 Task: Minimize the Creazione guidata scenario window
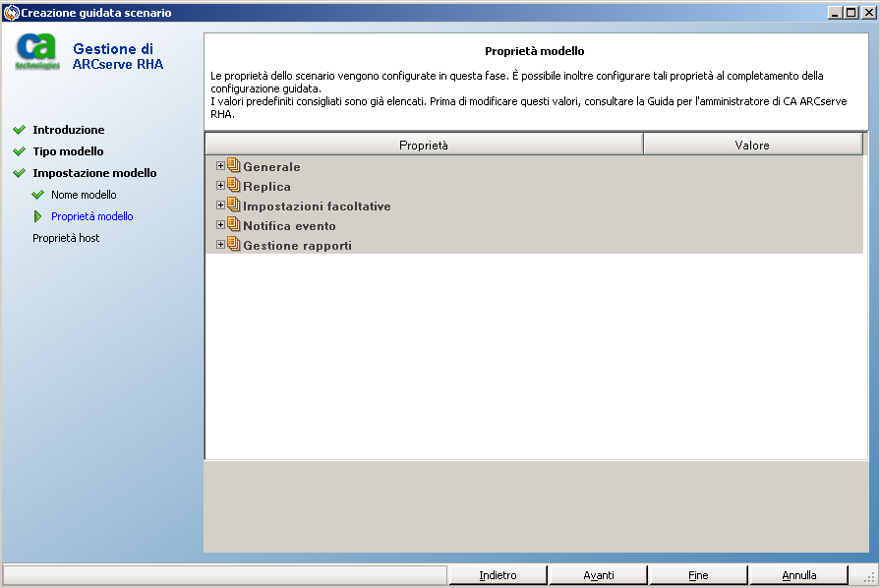click(835, 13)
